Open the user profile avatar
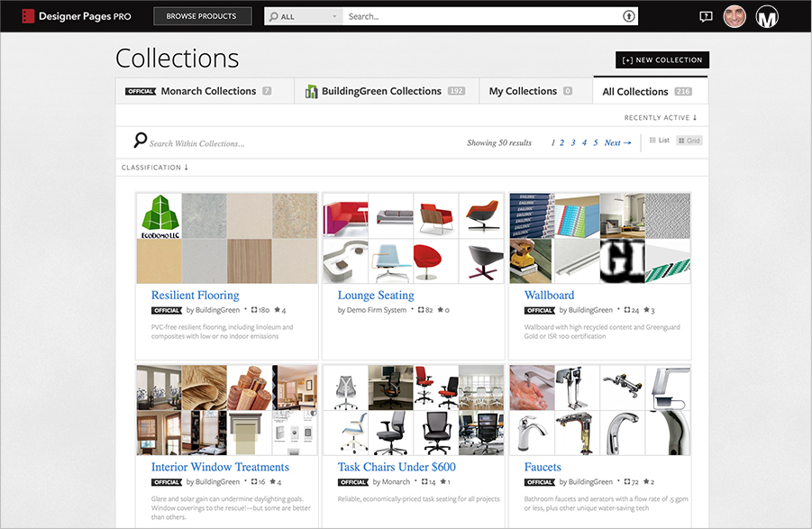The image size is (812, 529). coord(734,16)
